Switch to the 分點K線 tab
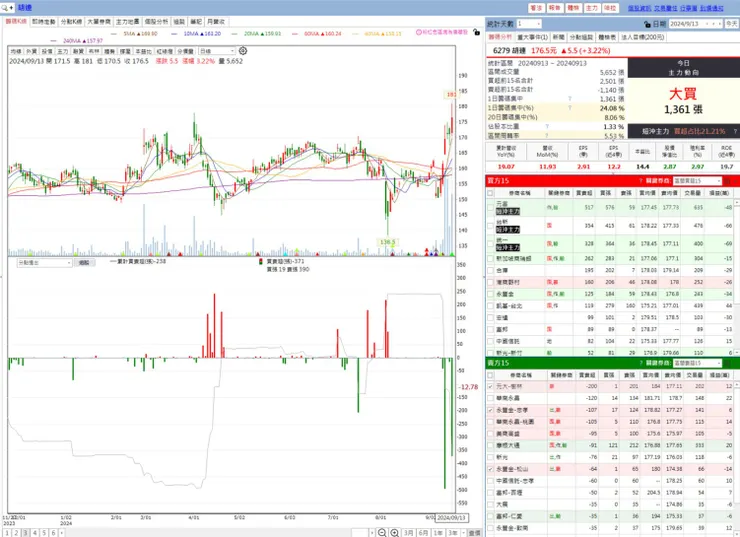Image resolution: width=740 pixels, height=537 pixels. pos(71,22)
